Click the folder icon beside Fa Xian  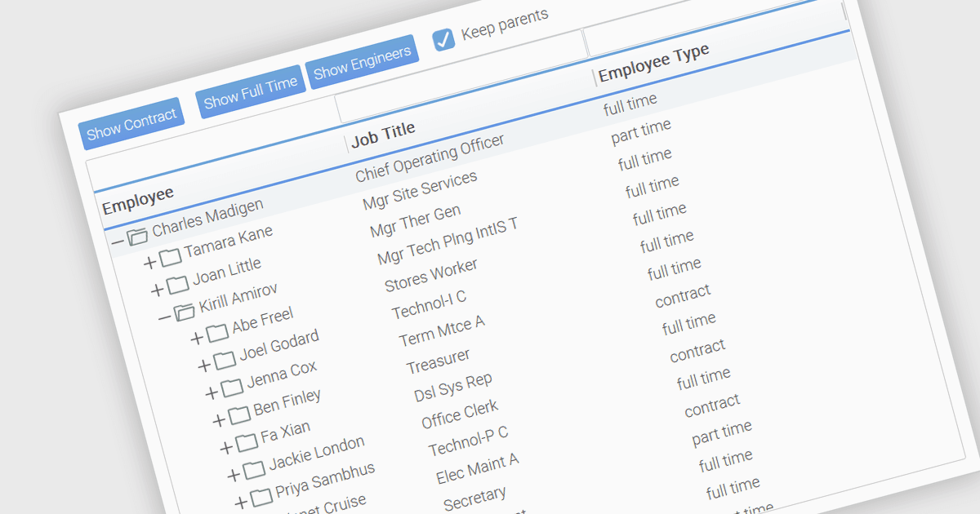point(247,442)
